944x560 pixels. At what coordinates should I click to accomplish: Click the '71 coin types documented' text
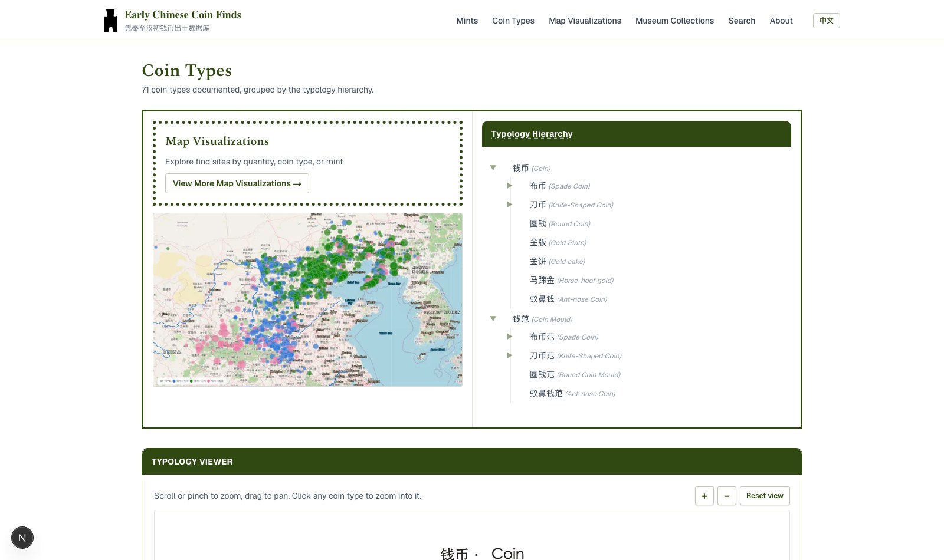[x=257, y=90]
